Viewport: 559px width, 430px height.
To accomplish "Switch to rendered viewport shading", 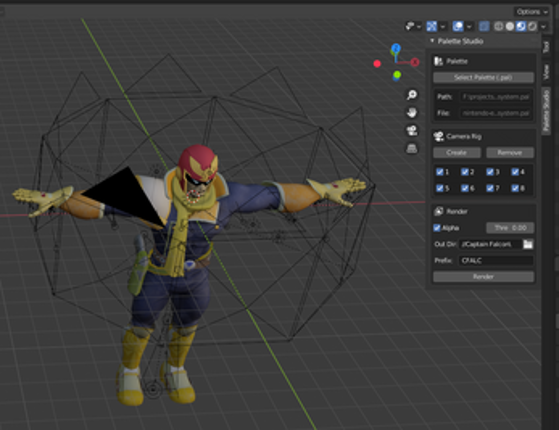I will point(532,26).
